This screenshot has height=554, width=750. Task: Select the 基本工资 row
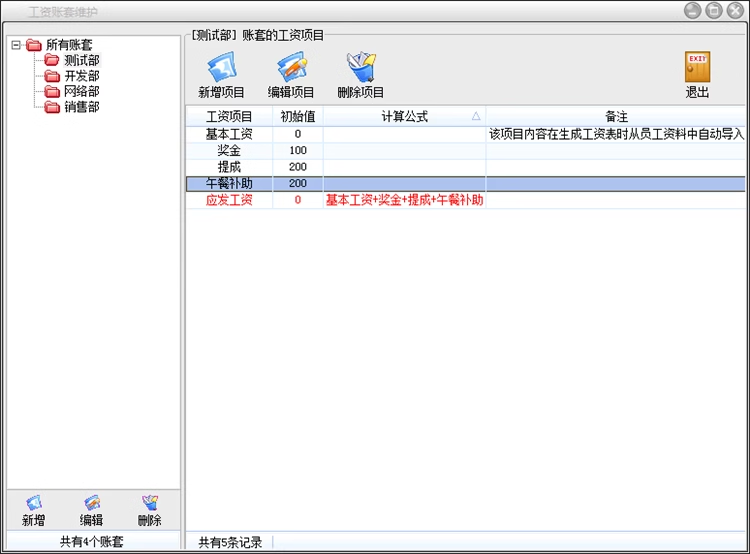[x=465, y=134]
